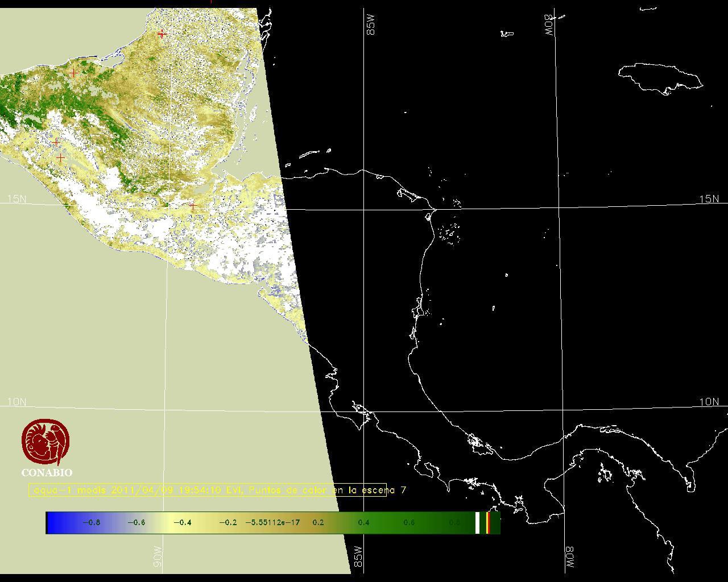Click the 0.4 green value on colorbar
This screenshot has width=728, height=582.
(x=363, y=523)
